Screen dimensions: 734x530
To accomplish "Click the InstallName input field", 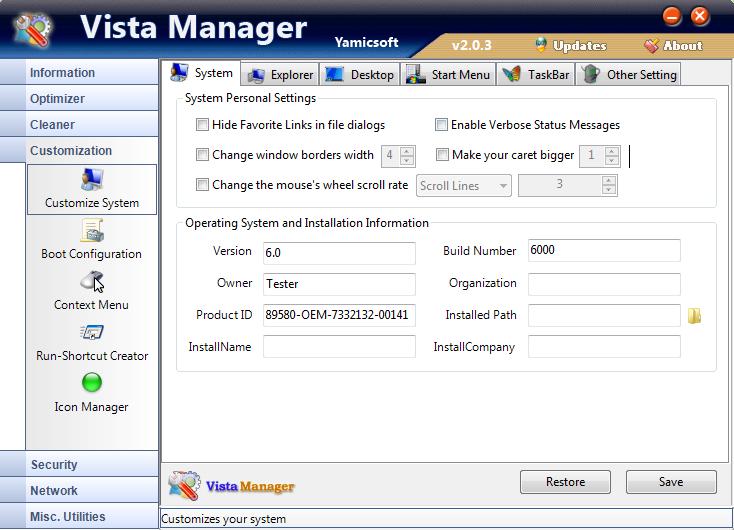I will pyautogui.click(x=339, y=346).
